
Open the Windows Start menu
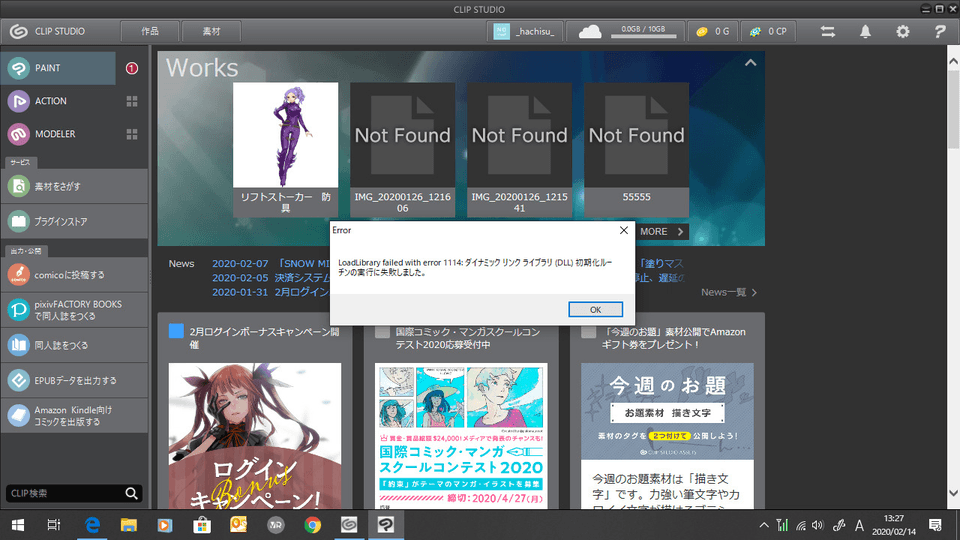pyautogui.click(x=18, y=525)
